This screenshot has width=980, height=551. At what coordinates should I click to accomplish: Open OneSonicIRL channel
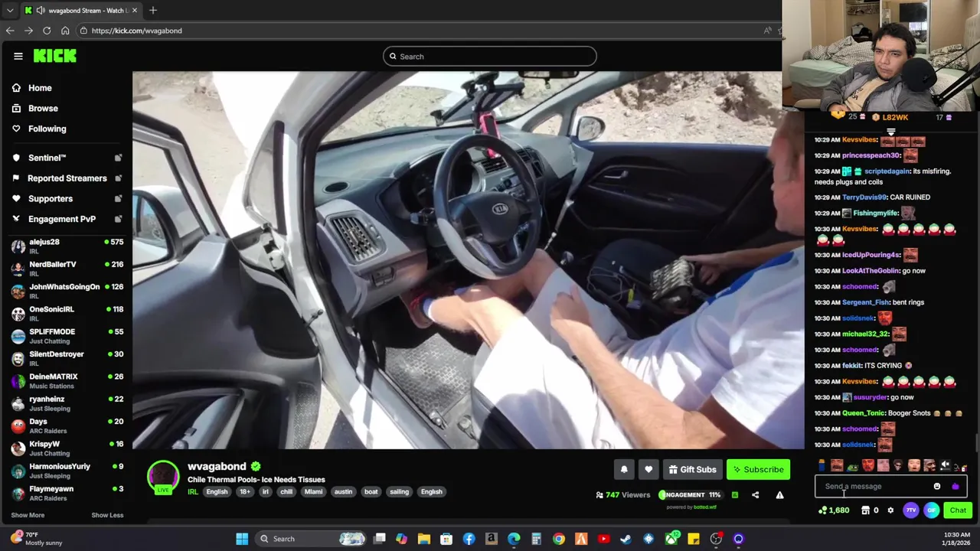67,314
